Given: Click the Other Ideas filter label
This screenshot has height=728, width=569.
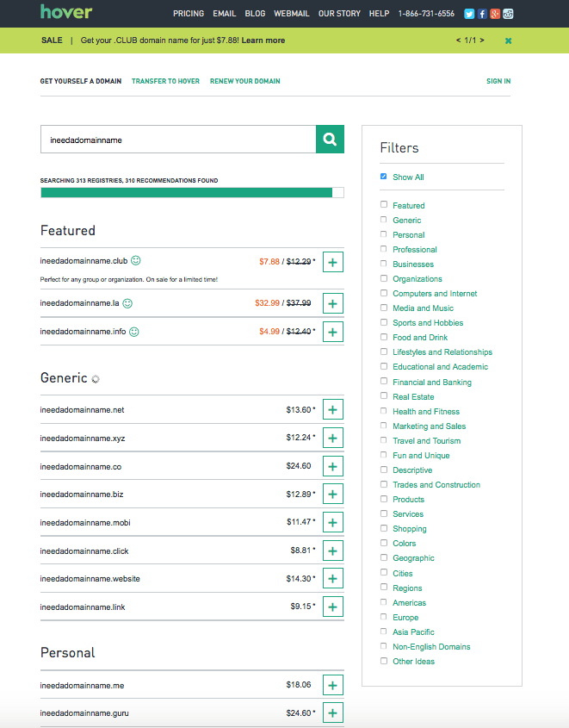Looking at the screenshot, I should click(414, 661).
